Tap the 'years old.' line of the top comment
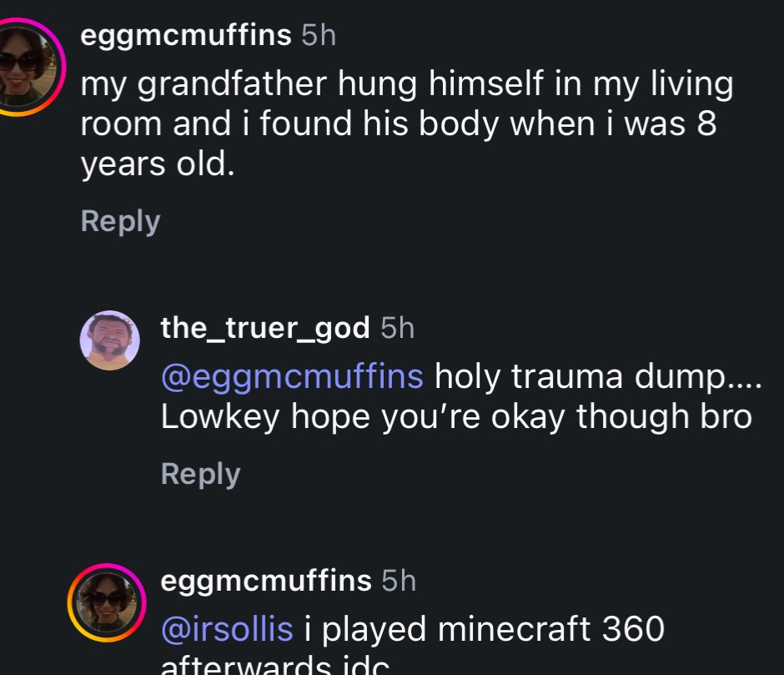Viewport: 784px width, 675px height. (158, 164)
